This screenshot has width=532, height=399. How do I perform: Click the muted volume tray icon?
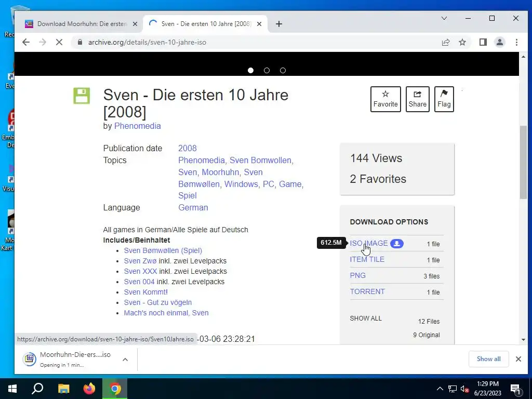pos(464,389)
